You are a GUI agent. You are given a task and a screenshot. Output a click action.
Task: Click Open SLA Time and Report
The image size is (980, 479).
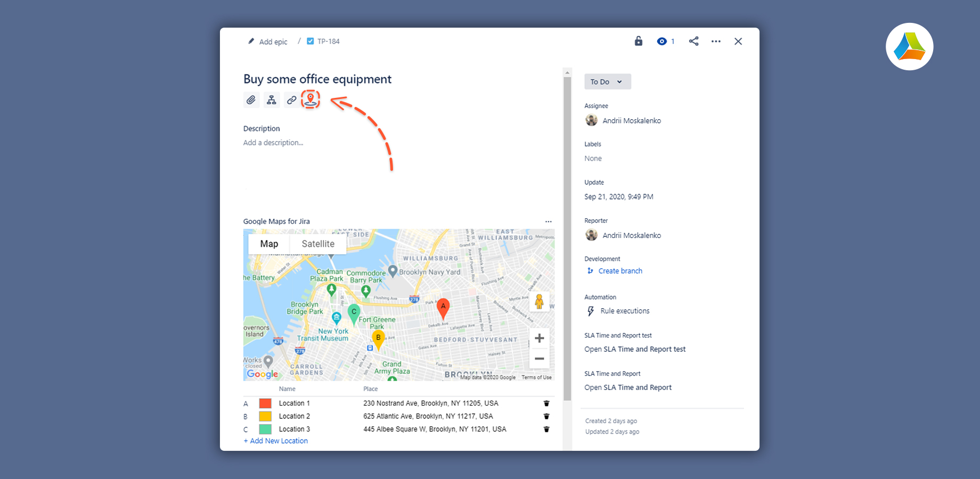pyautogui.click(x=628, y=387)
